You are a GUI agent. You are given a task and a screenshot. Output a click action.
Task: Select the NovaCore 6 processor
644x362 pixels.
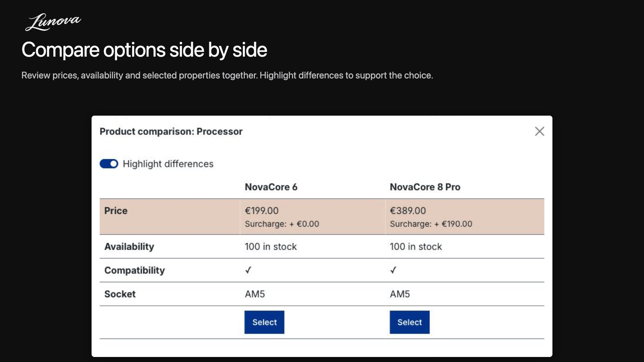tap(264, 322)
